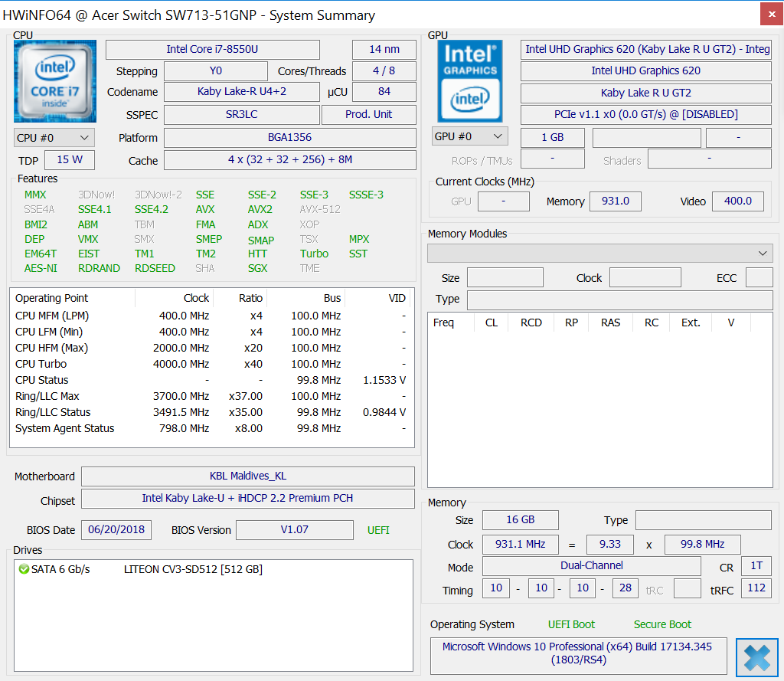Screen dimensions: 784x681
Task: Expand the Memory Modules dropdown list
Action: 599,254
